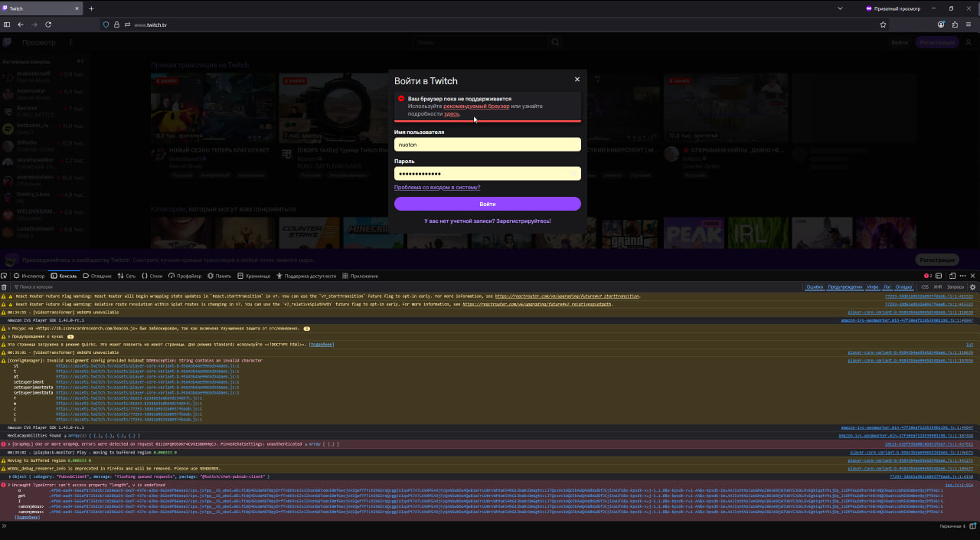980x540 pixels.
Task: Open the Память DevTools tab
Action: 219,276
